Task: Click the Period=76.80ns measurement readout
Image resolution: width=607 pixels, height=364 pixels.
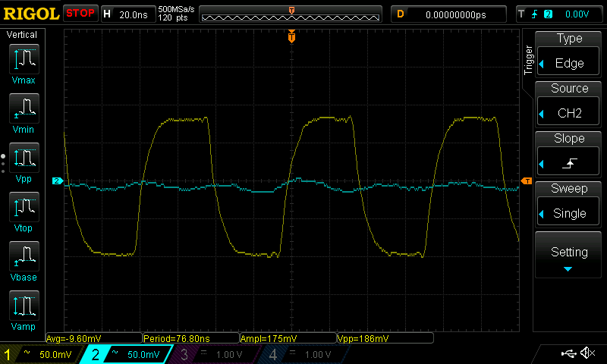Action: (191, 338)
